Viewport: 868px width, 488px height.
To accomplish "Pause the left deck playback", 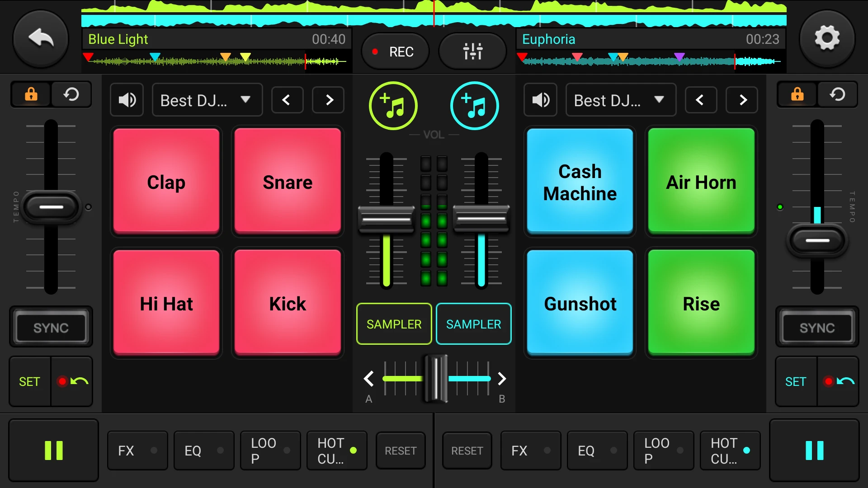I will click(53, 450).
